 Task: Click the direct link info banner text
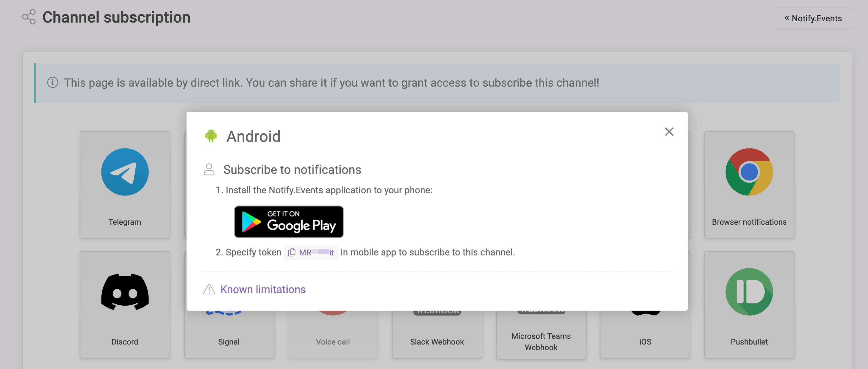(x=331, y=83)
